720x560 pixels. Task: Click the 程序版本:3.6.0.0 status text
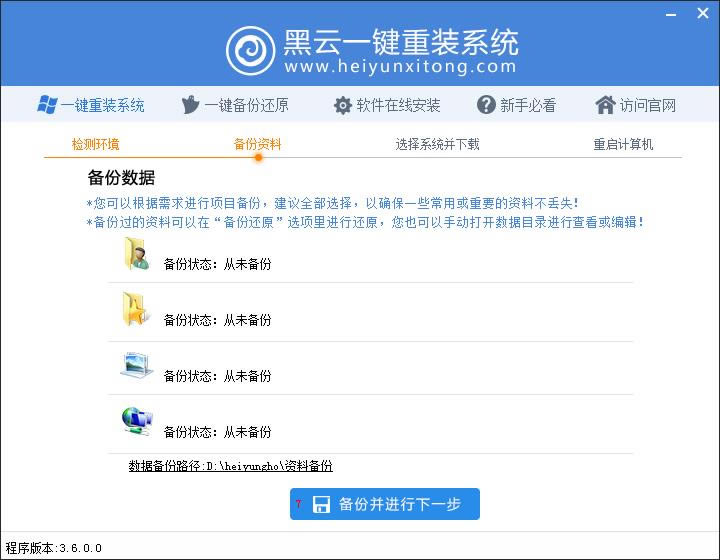click(54, 548)
